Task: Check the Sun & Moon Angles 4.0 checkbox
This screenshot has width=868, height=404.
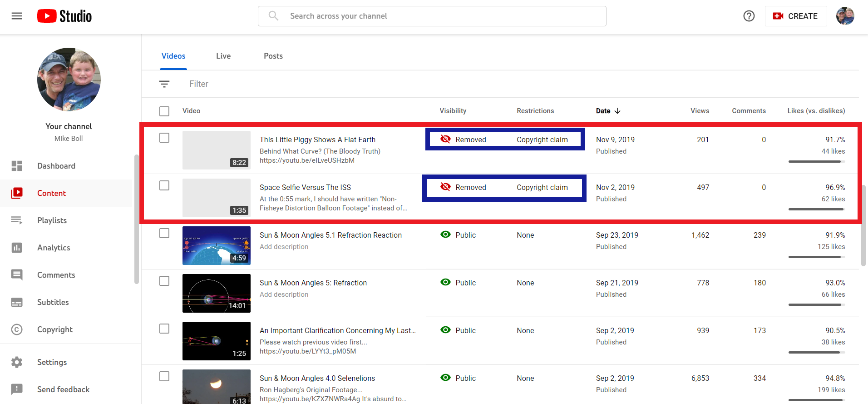Action: point(164,376)
